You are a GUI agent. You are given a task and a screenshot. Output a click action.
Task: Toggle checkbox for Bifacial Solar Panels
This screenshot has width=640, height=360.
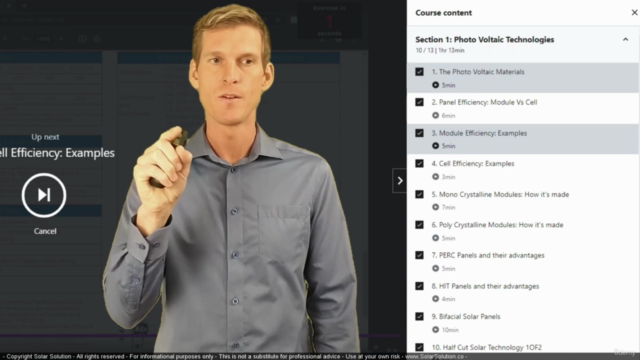tap(419, 316)
